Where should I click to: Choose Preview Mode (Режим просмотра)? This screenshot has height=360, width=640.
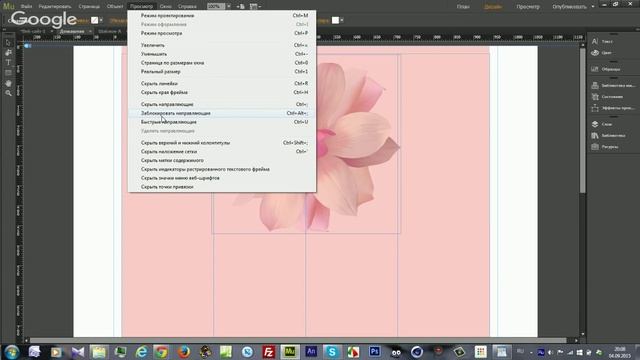click(222, 33)
